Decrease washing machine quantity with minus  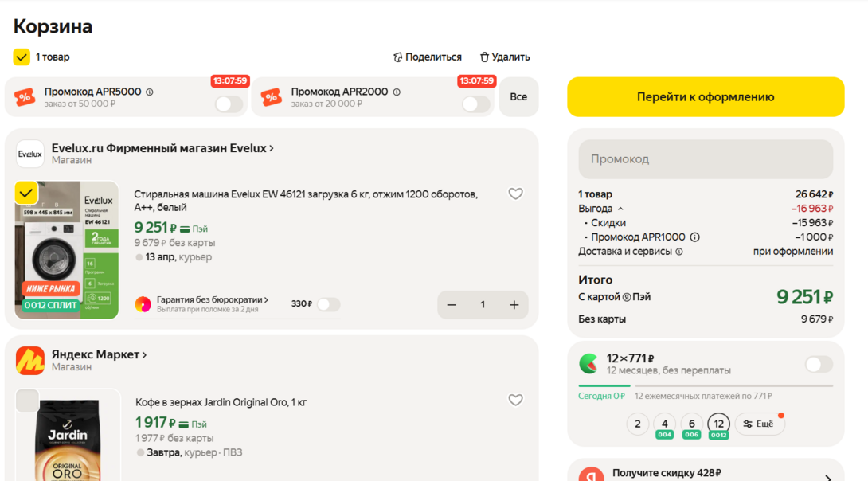(x=452, y=304)
